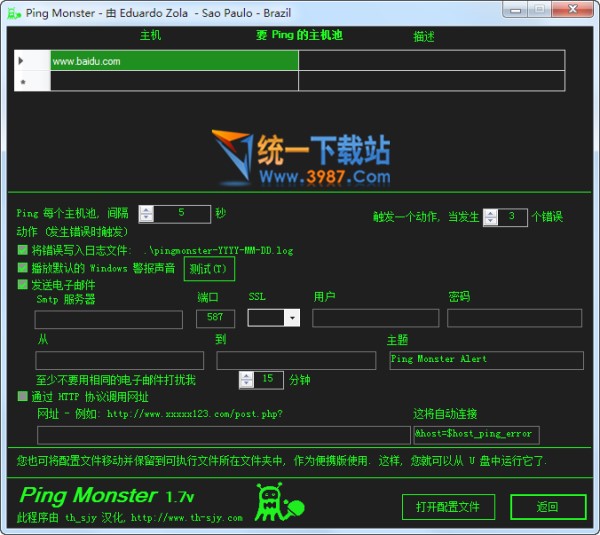Increase the error count trigger spinner
The width and height of the screenshot is (600, 535).
pyautogui.click(x=491, y=214)
